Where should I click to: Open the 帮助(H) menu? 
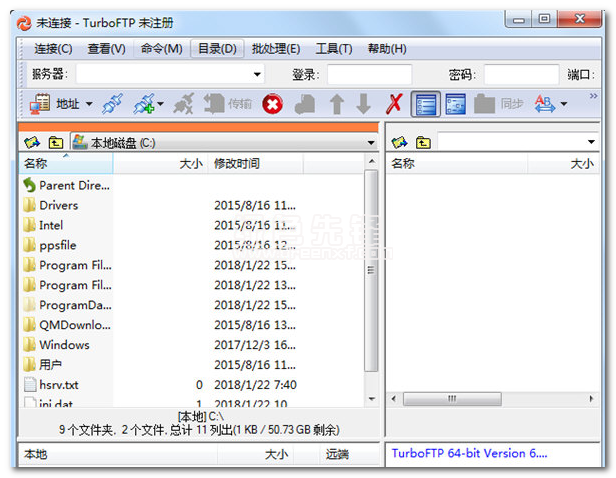(387, 49)
